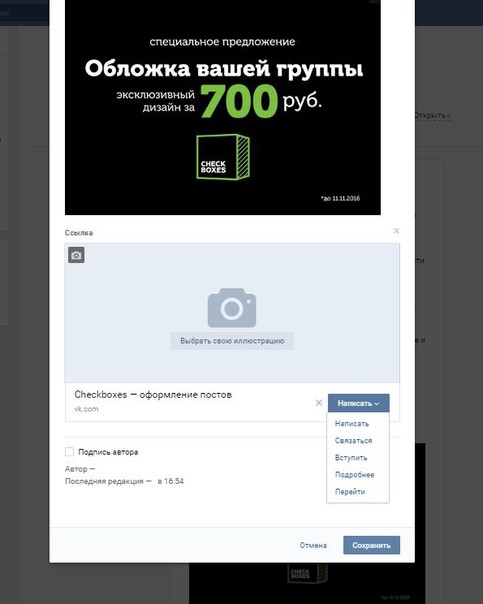Click the small camera icon in link preview corner
The height and width of the screenshot is (604, 483).
[76, 255]
